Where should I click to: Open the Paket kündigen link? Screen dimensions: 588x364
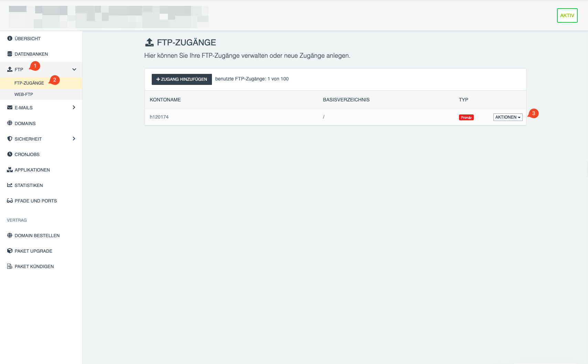point(34,266)
